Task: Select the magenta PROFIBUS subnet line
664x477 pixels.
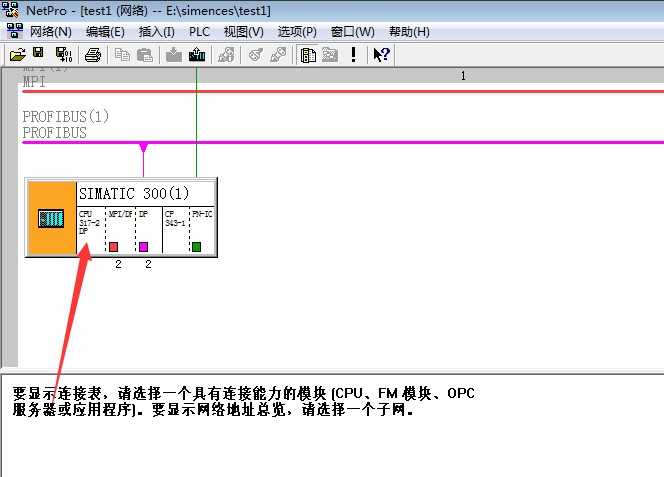Action: 343,142
